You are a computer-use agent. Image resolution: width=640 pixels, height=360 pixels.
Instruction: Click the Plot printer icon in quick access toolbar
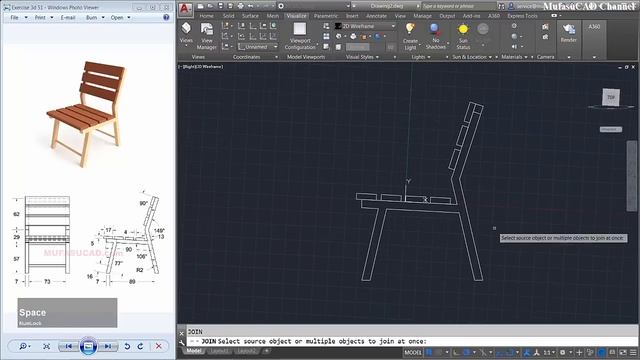[x=240, y=6]
